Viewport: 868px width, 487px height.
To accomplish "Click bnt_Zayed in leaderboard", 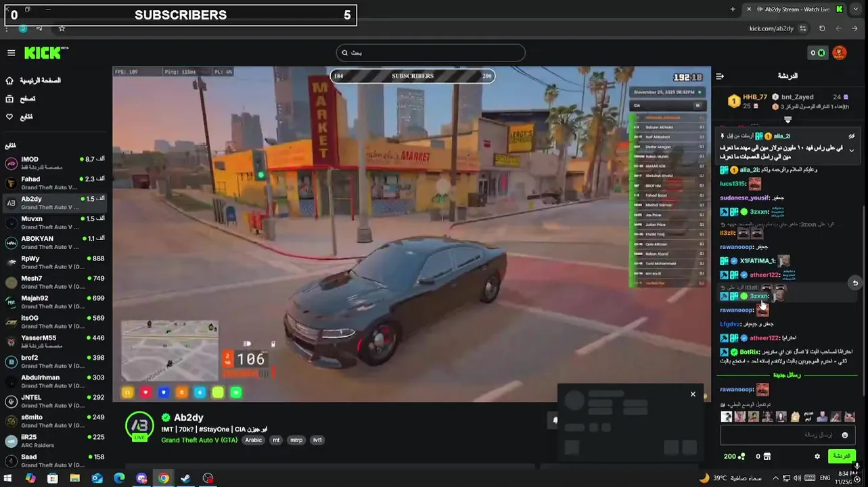I will point(798,97).
